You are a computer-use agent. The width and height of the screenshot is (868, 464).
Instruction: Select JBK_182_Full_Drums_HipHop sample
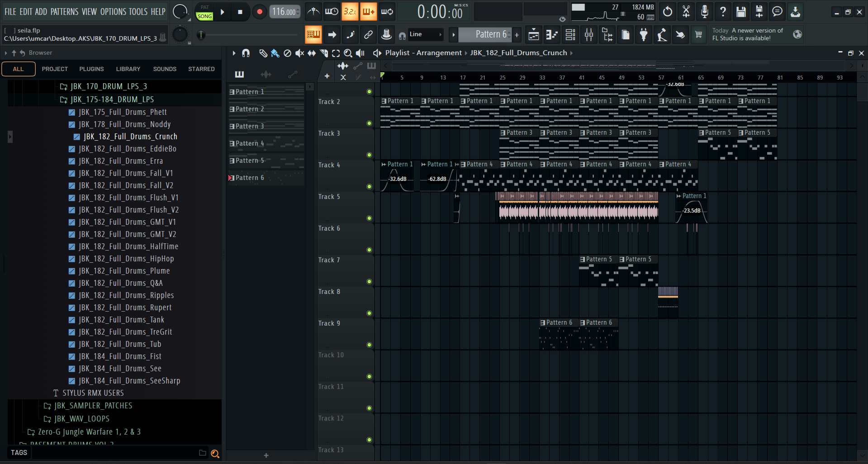126,259
